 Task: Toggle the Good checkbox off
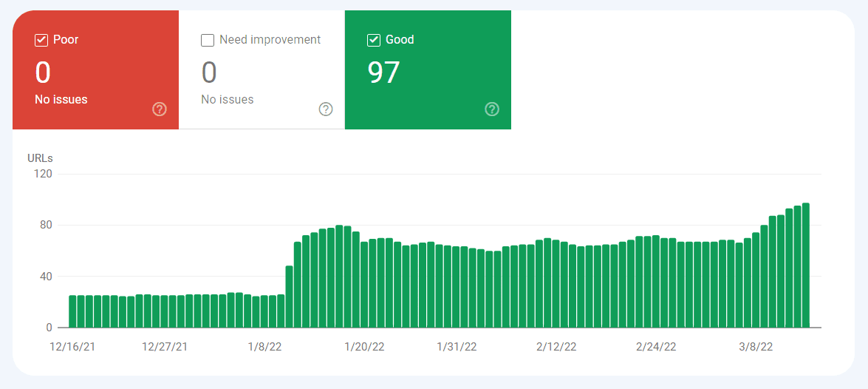tap(374, 40)
